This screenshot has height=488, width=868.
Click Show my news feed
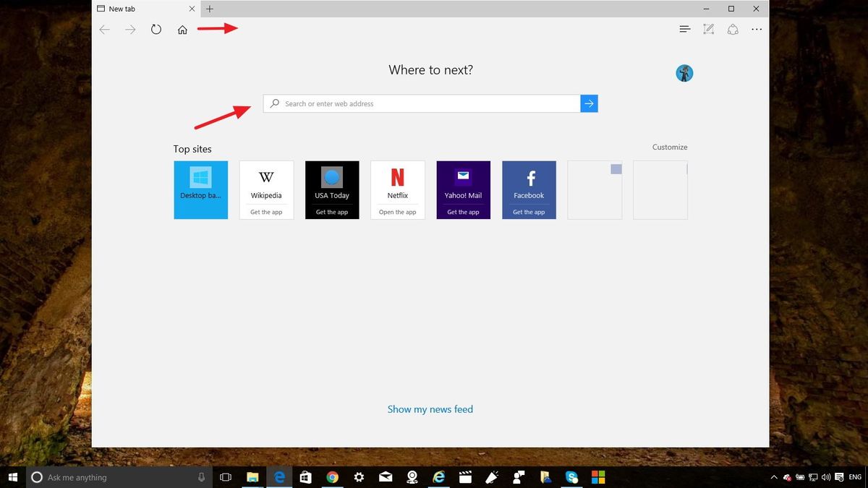[x=430, y=409]
